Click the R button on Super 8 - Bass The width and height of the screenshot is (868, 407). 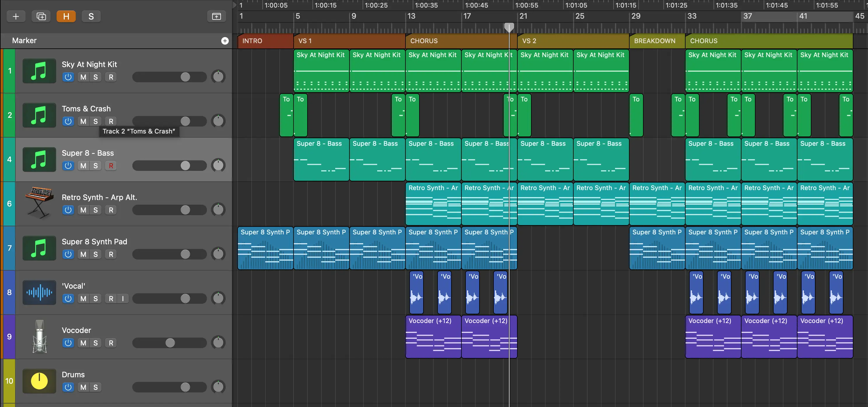point(110,166)
